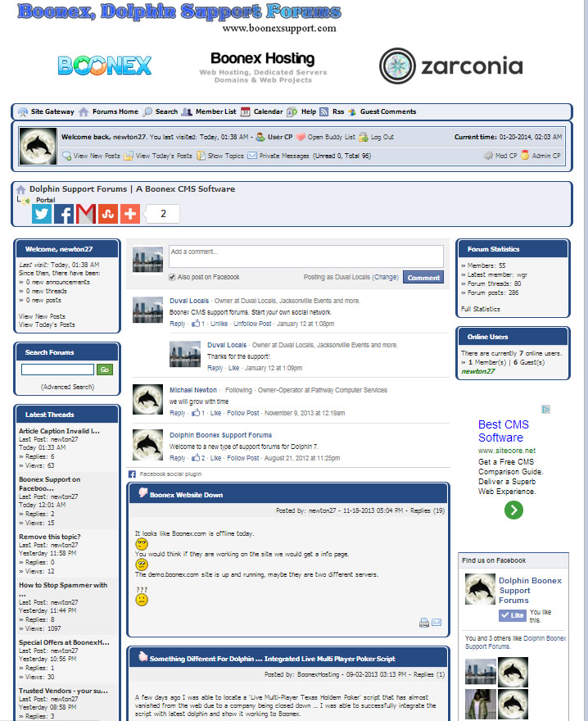
Task: Share the page on Twitter
Action: [x=42, y=214]
